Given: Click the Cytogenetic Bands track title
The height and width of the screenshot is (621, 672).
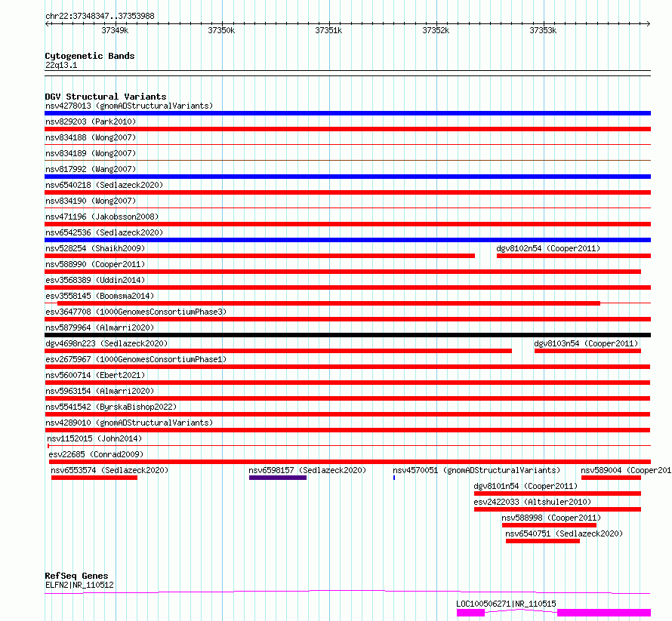Looking at the screenshot, I should pos(90,56).
